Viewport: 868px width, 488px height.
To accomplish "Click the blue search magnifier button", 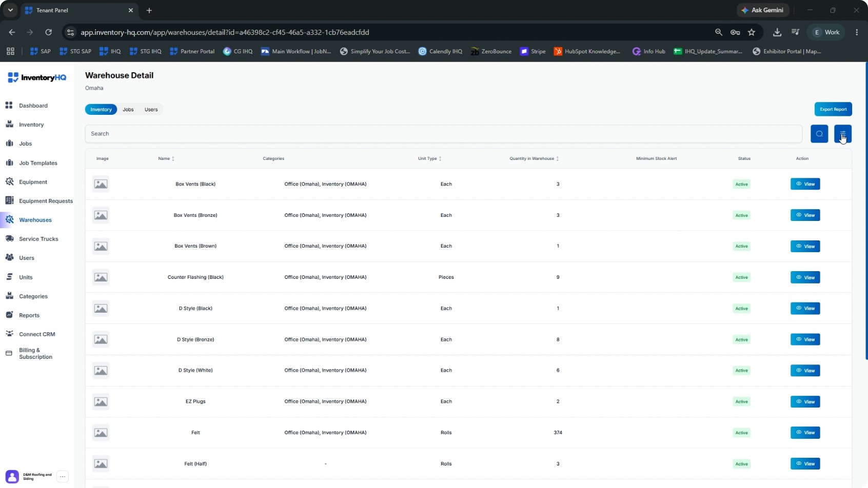I will point(819,134).
